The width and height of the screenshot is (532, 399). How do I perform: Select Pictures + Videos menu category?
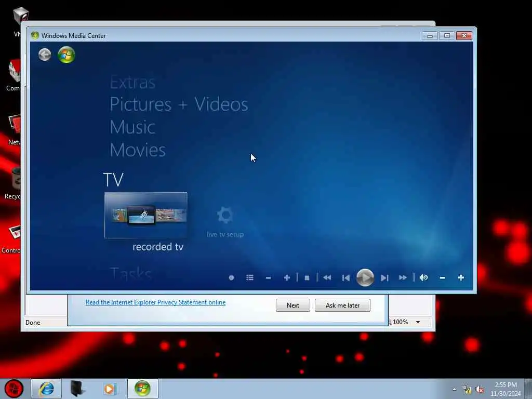pyautogui.click(x=179, y=104)
